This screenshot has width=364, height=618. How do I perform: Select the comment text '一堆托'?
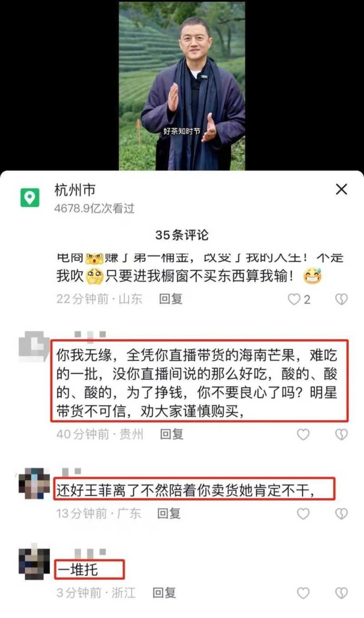tap(77, 569)
